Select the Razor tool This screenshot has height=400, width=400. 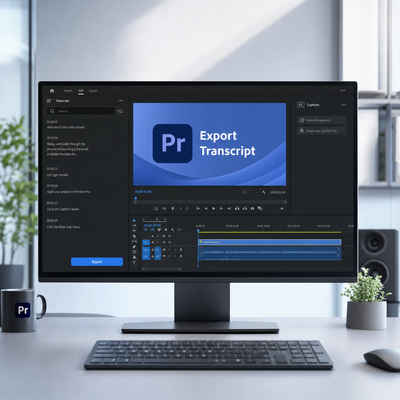(134, 236)
